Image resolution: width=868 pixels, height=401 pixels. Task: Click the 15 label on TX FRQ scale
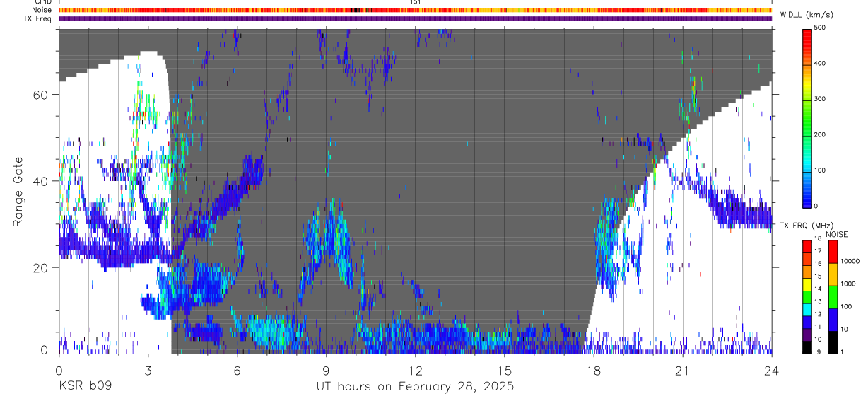(817, 276)
